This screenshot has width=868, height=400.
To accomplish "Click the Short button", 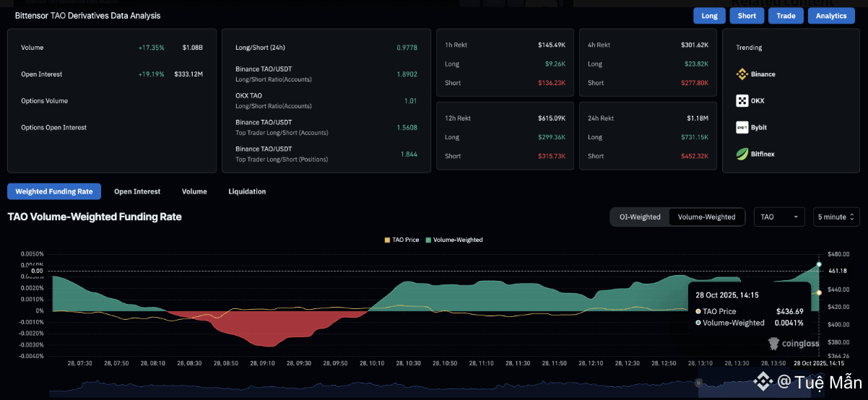I will [x=747, y=15].
